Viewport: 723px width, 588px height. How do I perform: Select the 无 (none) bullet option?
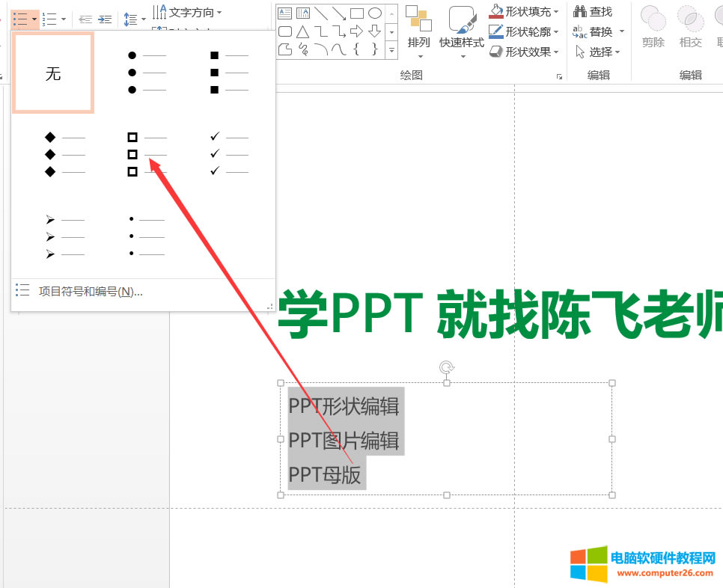pos(52,72)
